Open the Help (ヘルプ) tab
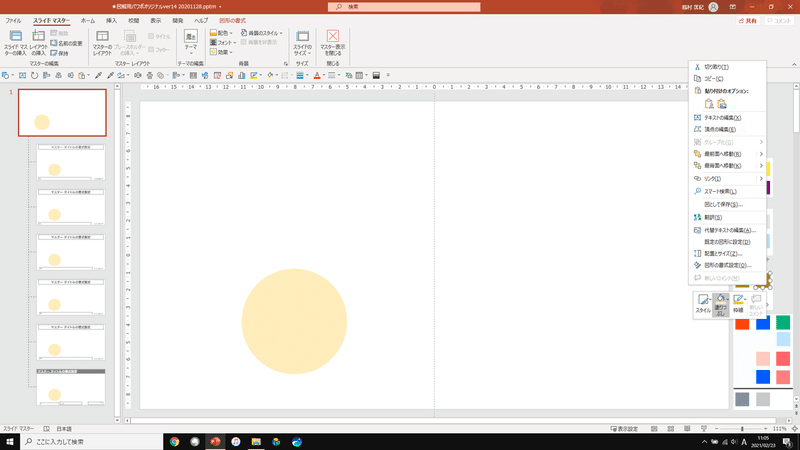The image size is (800, 450). [201, 21]
